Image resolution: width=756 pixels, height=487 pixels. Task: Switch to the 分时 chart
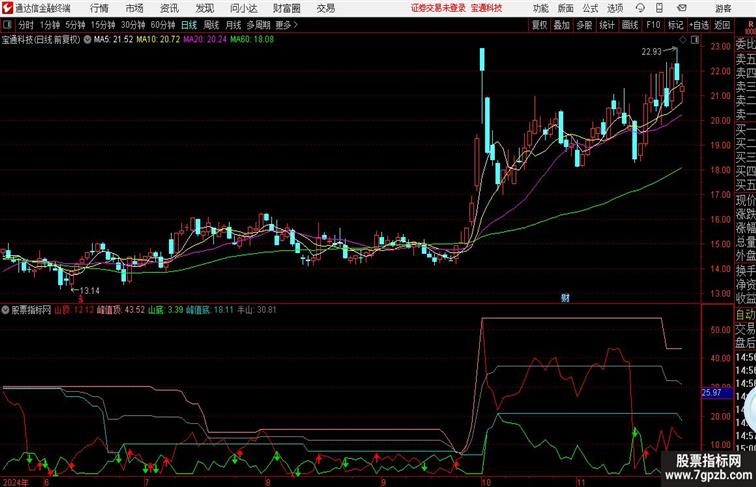pyautogui.click(x=26, y=25)
